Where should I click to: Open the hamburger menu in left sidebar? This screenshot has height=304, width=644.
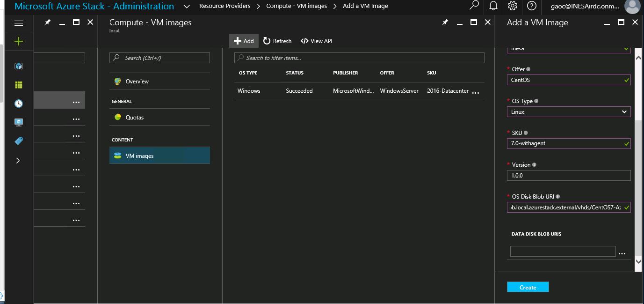point(19,22)
